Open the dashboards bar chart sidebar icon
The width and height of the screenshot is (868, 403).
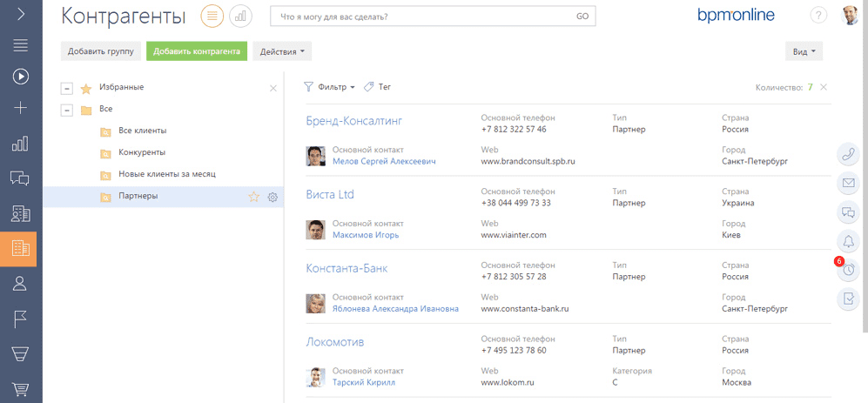pos(21,144)
